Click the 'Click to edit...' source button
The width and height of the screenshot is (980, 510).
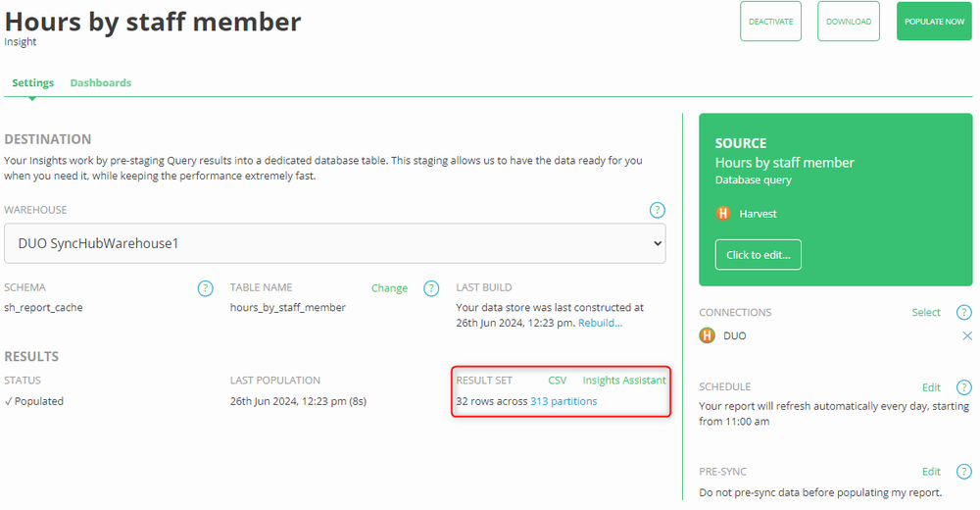tap(758, 255)
